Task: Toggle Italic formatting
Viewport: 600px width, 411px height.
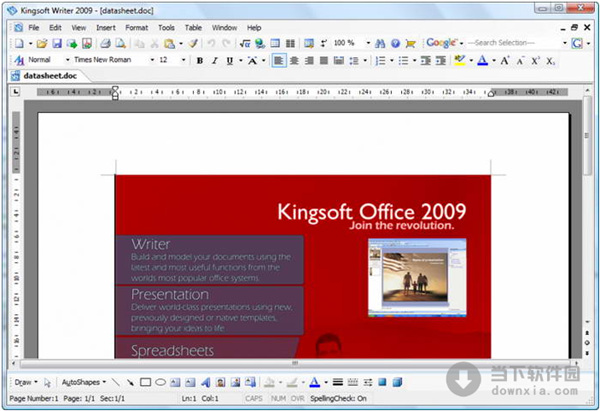Action: click(x=215, y=61)
